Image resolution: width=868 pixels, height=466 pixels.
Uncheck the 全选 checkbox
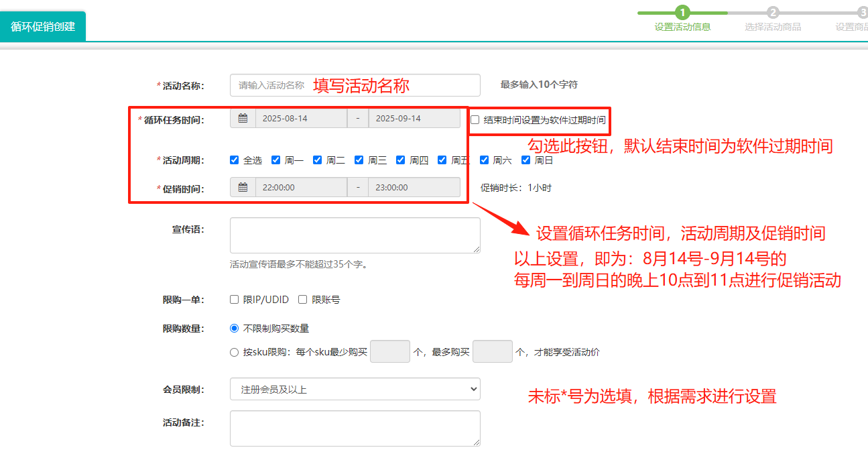[235, 160]
